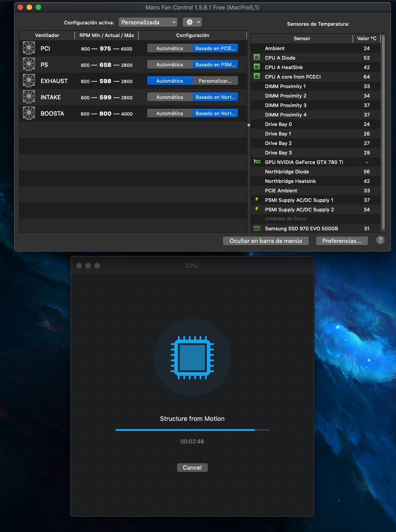396x532 pixels.
Task: Click the INTAKE fan icon
Action: 29,97
